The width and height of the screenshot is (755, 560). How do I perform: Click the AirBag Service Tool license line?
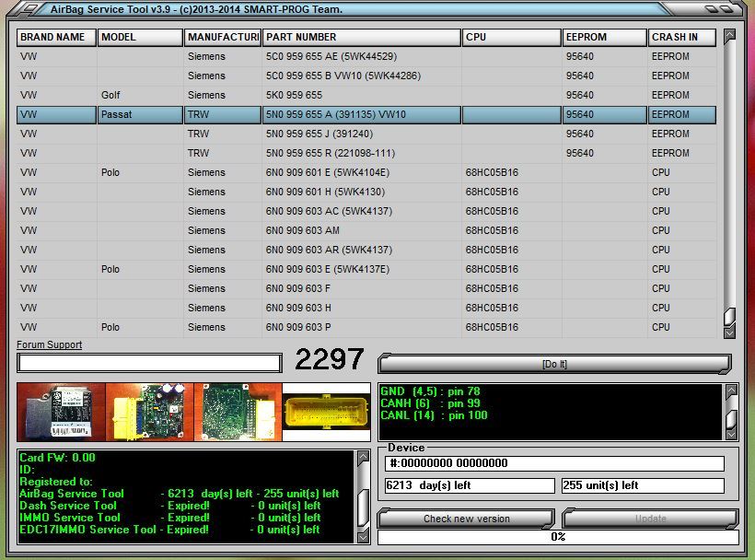click(180, 494)
